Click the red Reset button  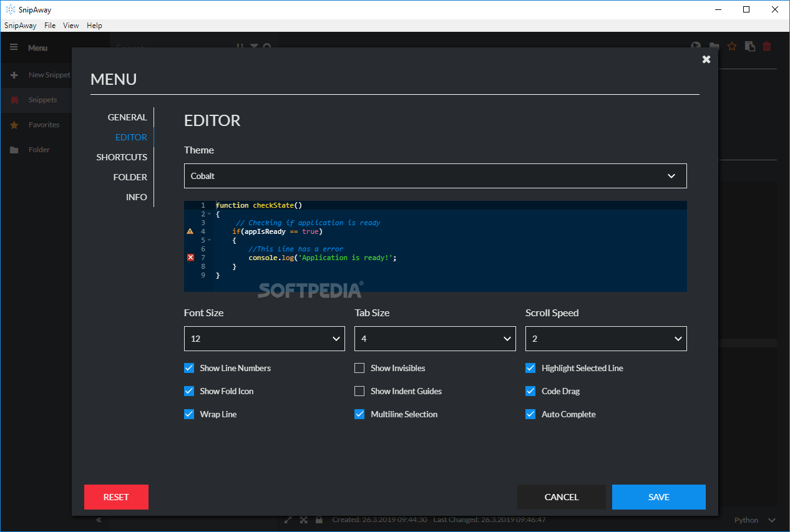116,497
